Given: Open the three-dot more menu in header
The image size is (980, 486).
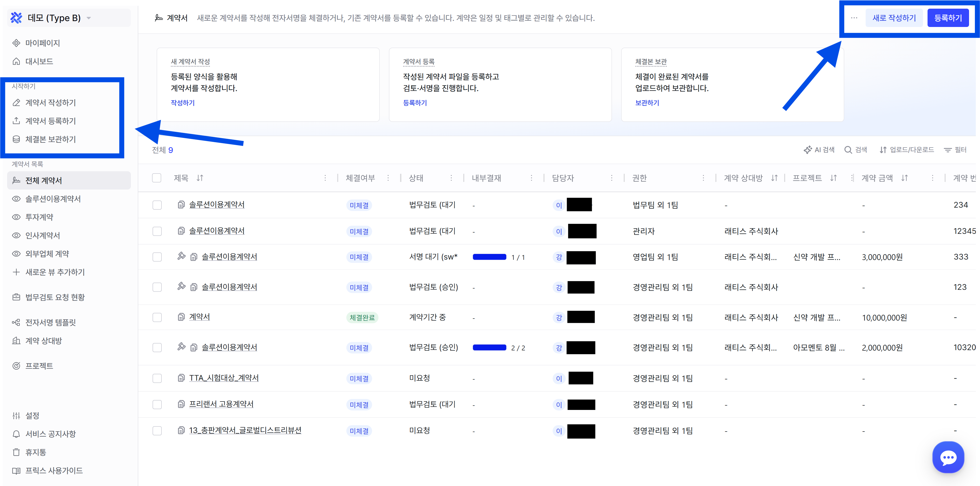Looking at the screenshot, I should [854, 18].
